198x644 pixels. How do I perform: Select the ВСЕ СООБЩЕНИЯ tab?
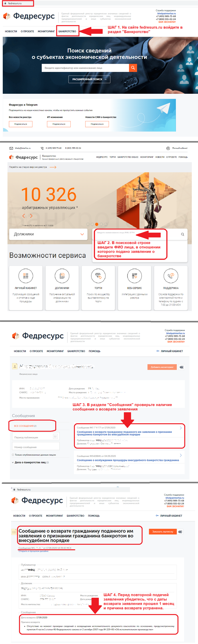pyautogui.click(x=25, y=426)
